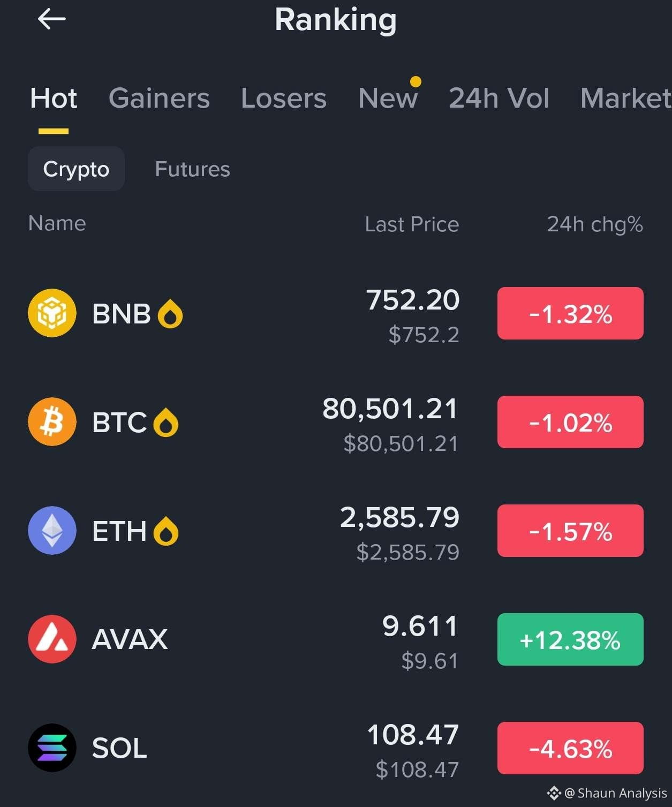Open the 24h Vol tab
The height and width of the screenshot is (807, 672).
pos(499,99)
